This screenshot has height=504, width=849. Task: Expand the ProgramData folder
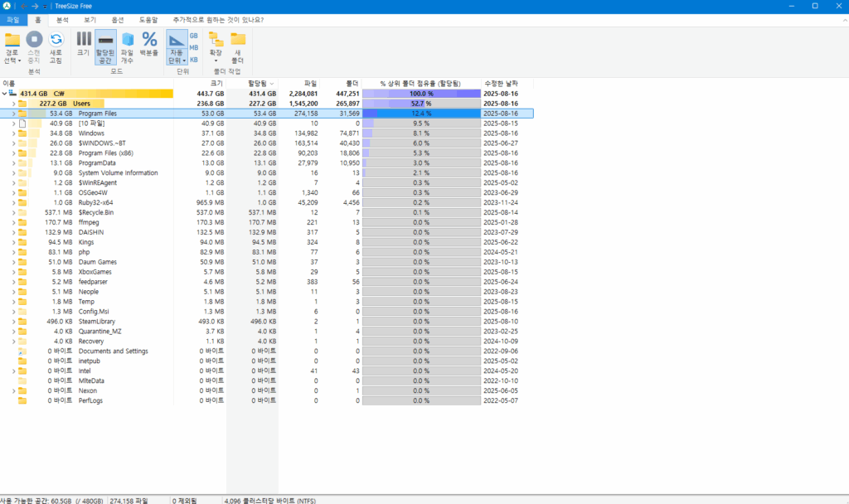pos(13,163)
